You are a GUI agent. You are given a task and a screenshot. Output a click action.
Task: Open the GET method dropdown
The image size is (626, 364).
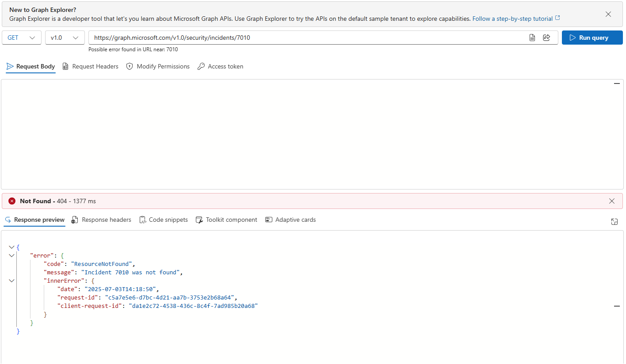click(x=22, y=38)
